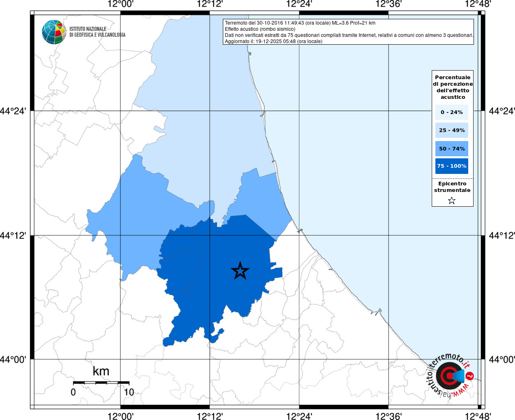Click the 'Percentuale di percezione' legend title

click(x=453, y=87)
